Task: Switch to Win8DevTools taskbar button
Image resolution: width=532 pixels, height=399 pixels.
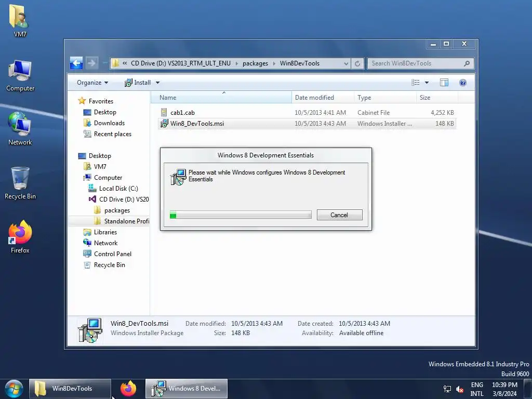Action: (70, 389)
